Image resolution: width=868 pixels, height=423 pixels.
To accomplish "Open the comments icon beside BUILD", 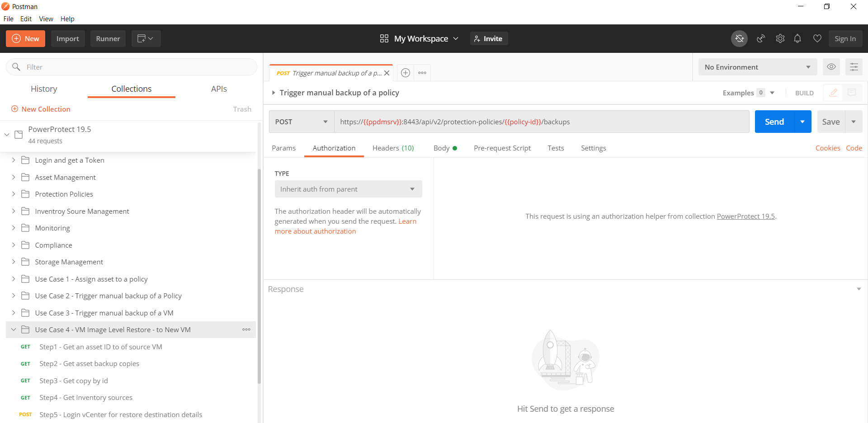I will 852,93.
